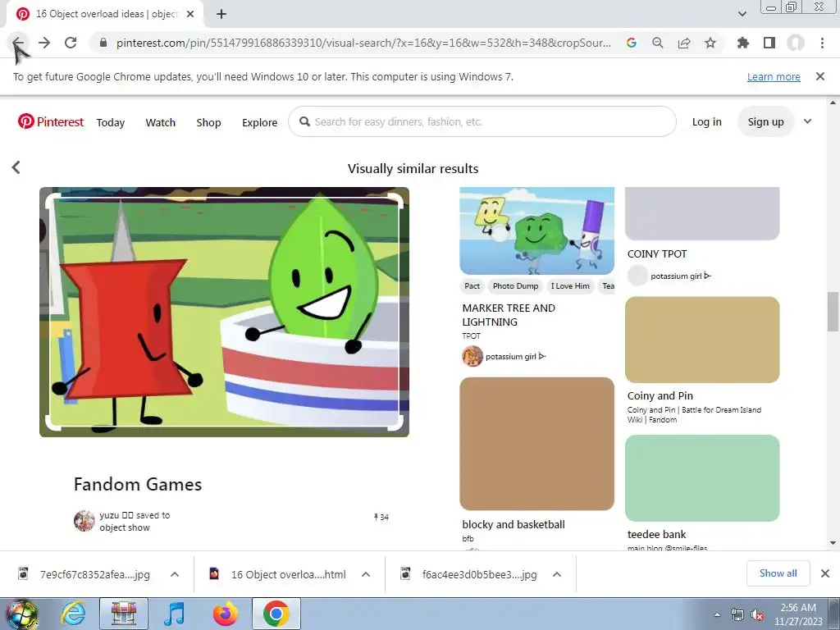The width and height of the screenshot is (840, 630).
Task: Open Google icon in the address bar
Action: click(x=632, y=43)
